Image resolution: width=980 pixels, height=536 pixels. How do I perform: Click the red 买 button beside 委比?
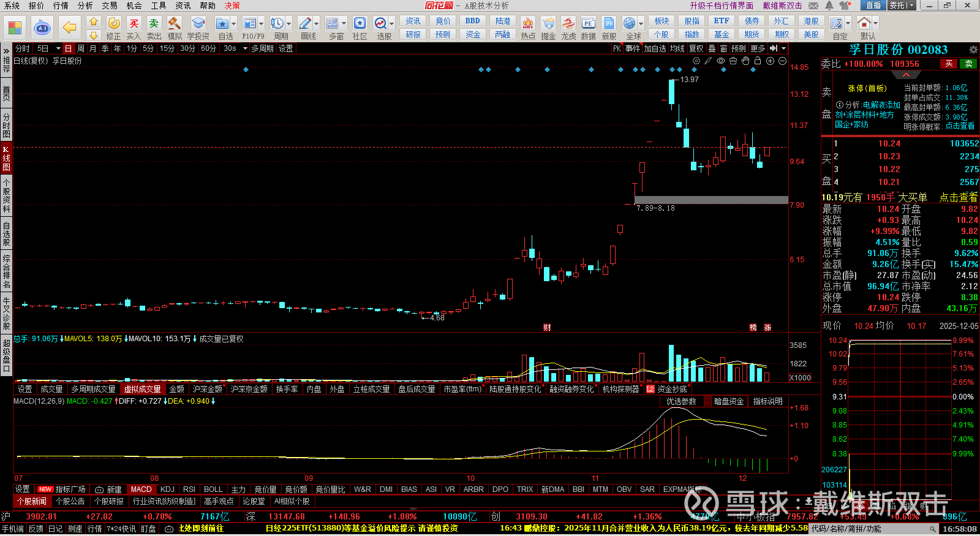[949, 64]
